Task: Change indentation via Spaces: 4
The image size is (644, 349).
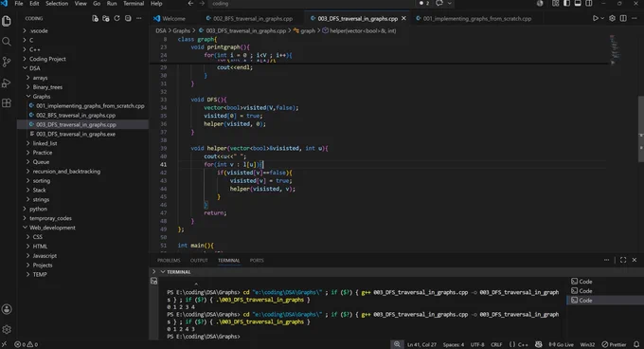Action: tap(454, 344)
